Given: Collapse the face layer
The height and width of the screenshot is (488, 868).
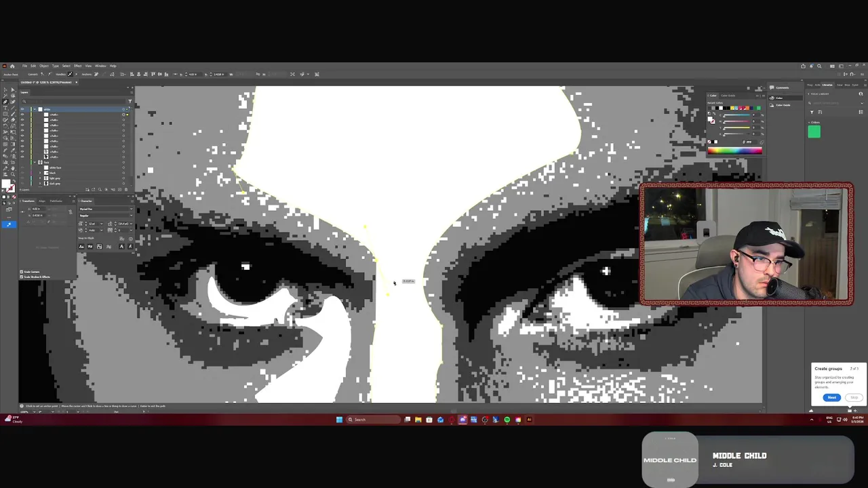Looking at the screenshot, I should [x=35, y=162].
